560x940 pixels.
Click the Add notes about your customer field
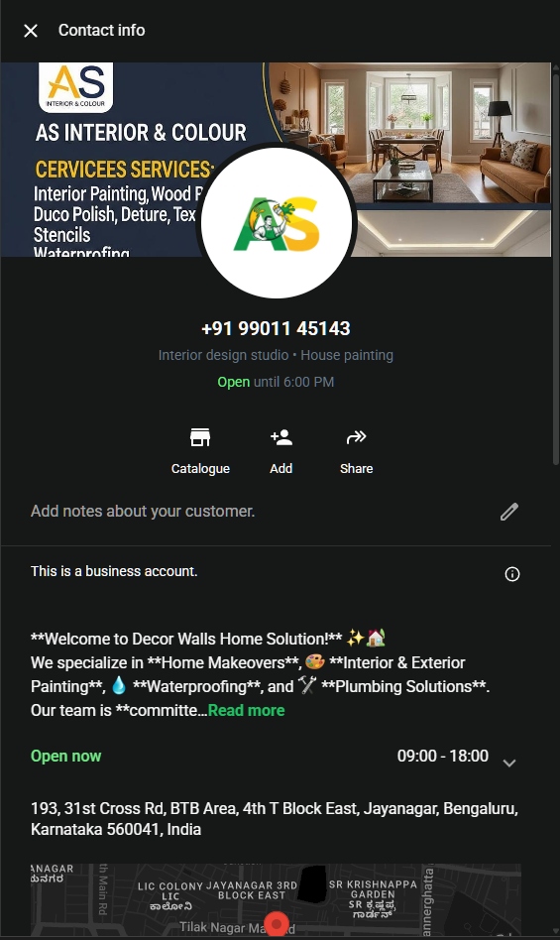pos(143,512)
